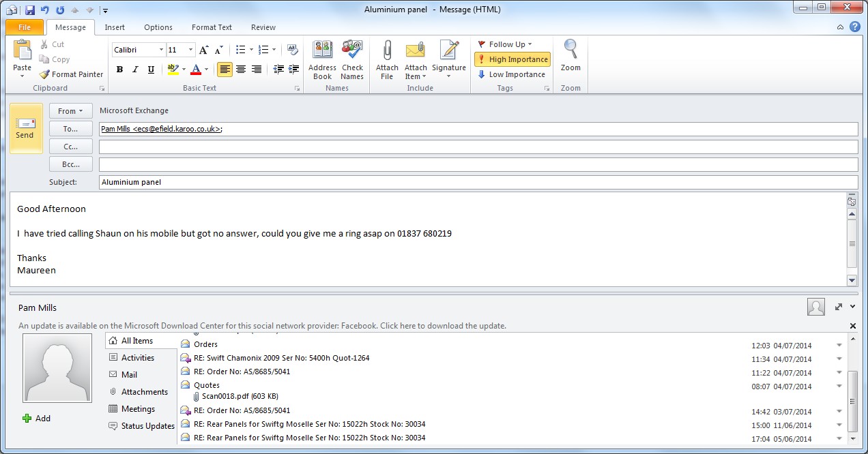Toggle Bold formatting
868x454 pixels.
(120, 70)
